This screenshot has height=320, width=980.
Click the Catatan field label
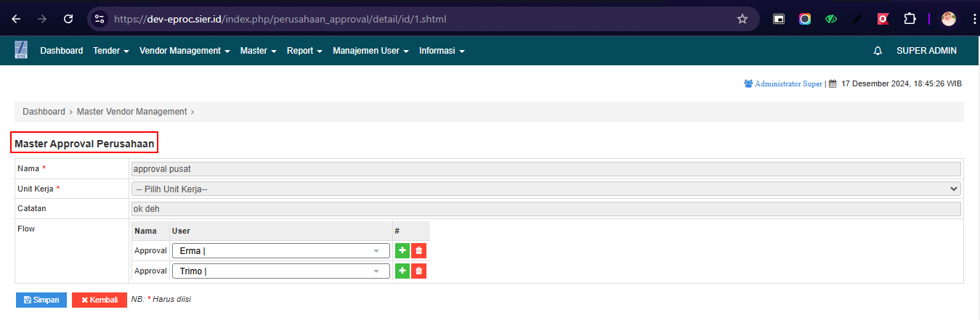[32, 208]
